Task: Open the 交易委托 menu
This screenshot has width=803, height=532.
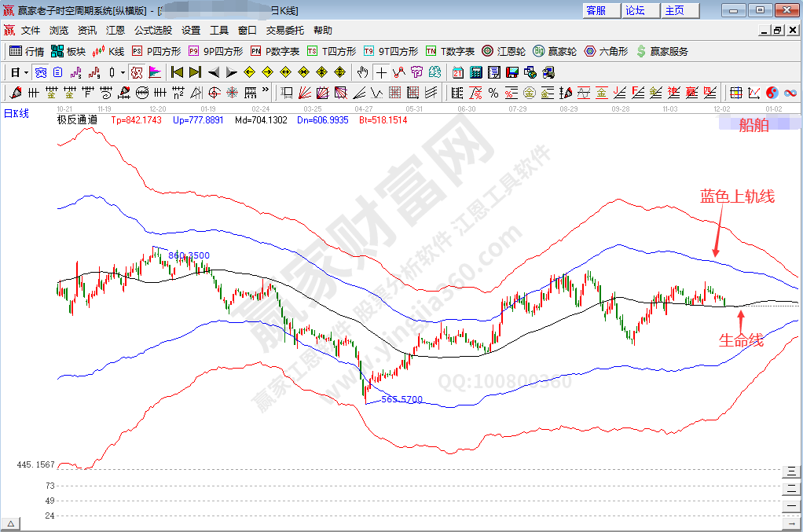Action: point(284,31)
